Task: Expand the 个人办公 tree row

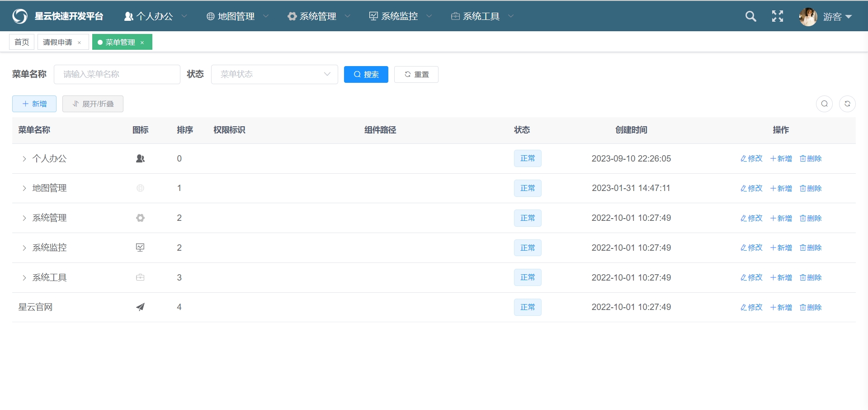Action: point(24,159)
